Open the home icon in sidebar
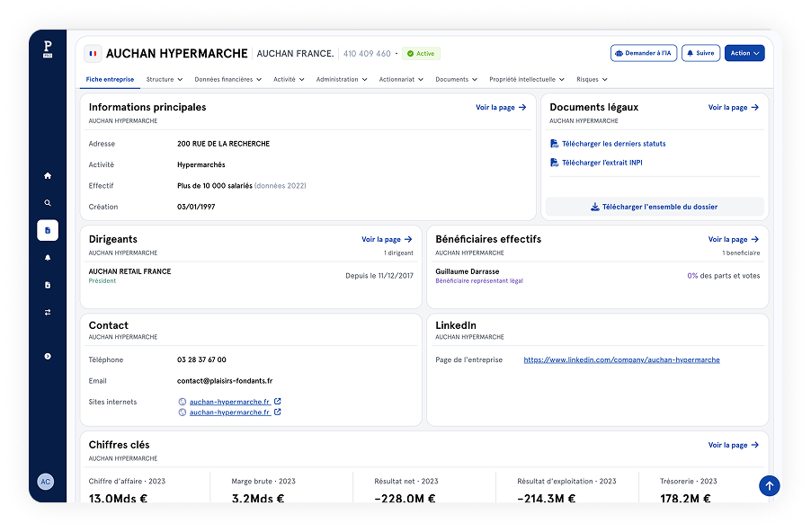The width and height of the screenshot is (811, 532). coord(48,176)
